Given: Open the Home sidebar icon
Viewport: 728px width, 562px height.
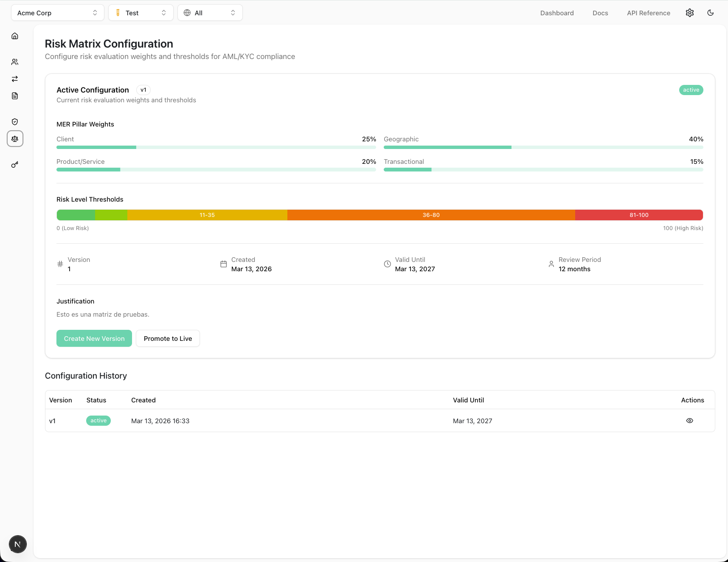Looking at the screenshot, I should 15,36.
